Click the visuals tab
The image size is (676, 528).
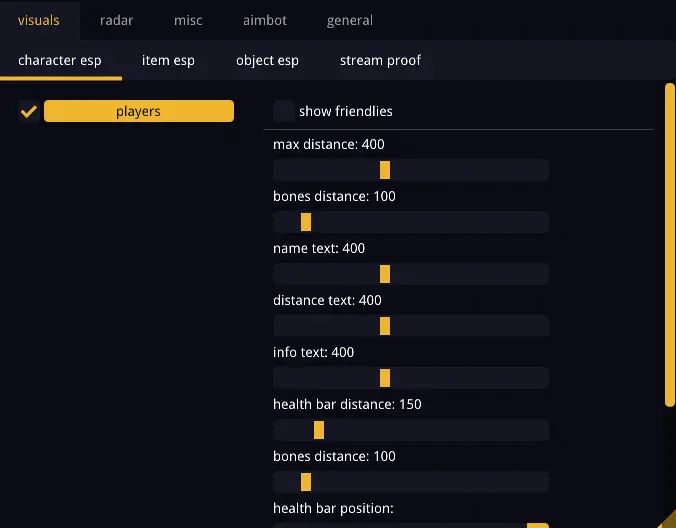point(39,20)
